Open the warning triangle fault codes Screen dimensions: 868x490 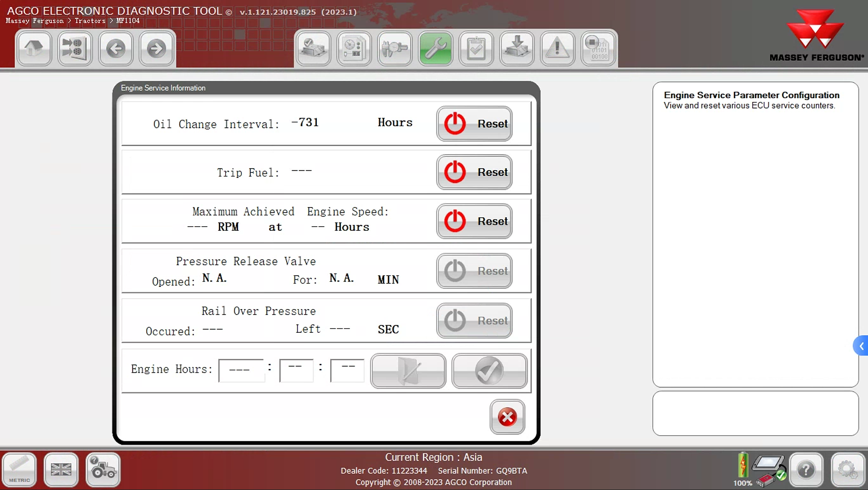[557, 48]
